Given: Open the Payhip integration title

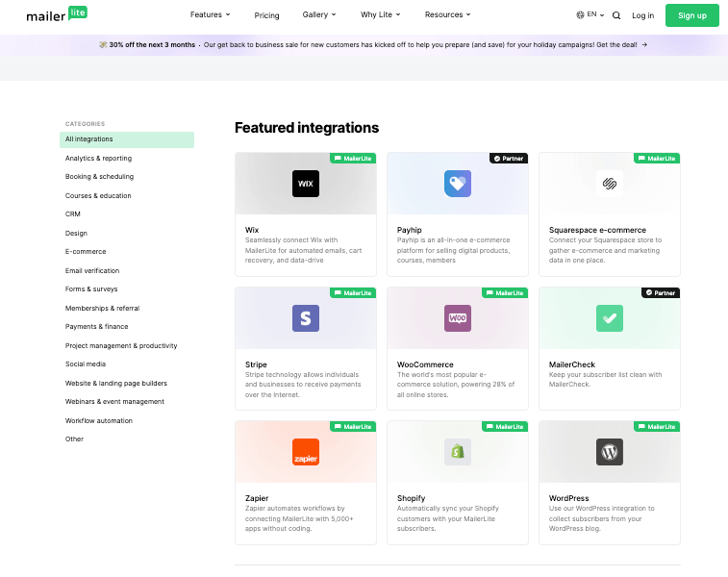Looking at the screenshot, I should [409, 230].
